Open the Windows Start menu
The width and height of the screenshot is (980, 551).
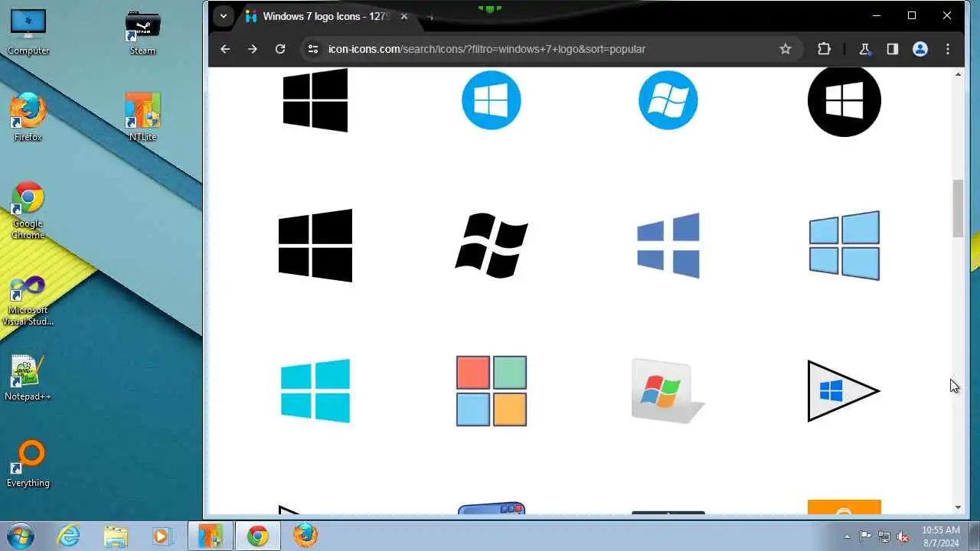coord(20,535)
